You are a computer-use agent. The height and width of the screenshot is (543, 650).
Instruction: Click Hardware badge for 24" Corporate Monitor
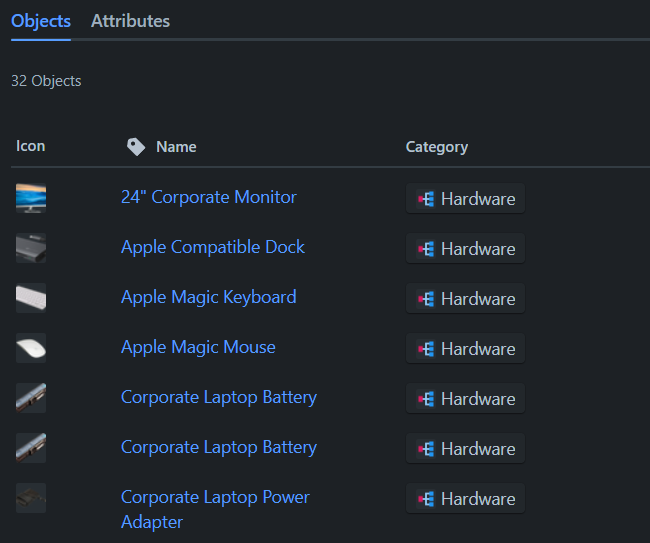(465, 199)
